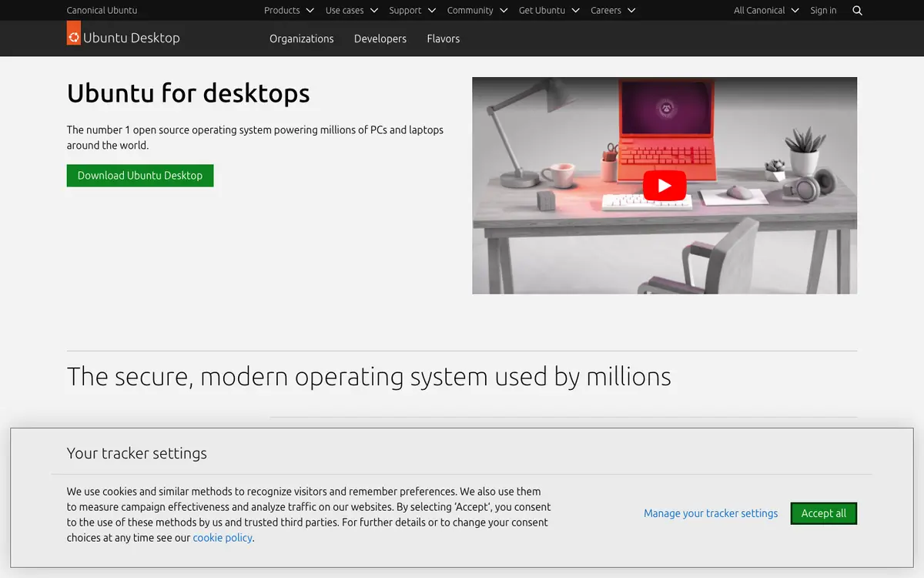924x578 pixels.
Task: Expand the Community dropdown
Action: pos(477,11)
